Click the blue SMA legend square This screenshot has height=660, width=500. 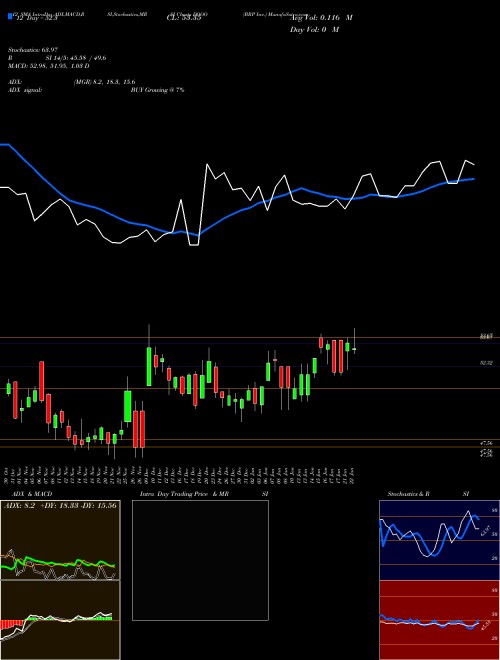(x=11, y=17)
